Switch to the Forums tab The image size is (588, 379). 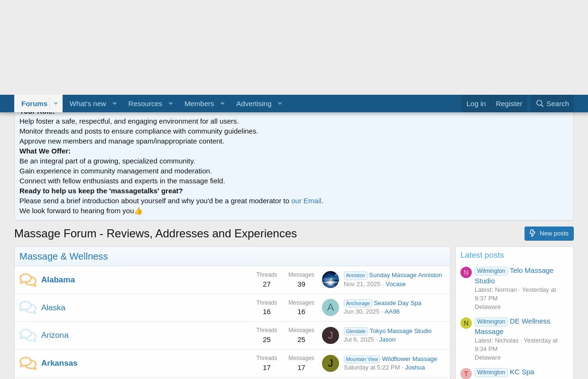(x=34, y=103)
